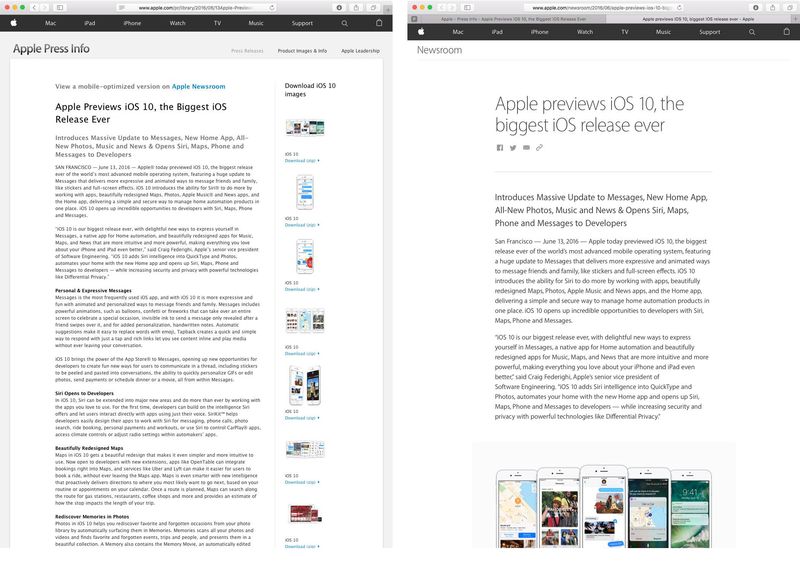This screenshot has height=561, width=800.
Task: Click address bar in left Safari window
Action: 196,8
